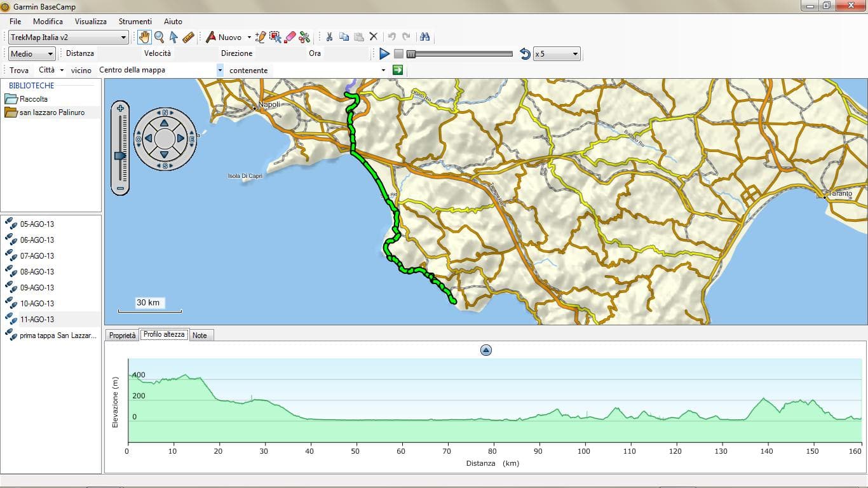
Task: Select the Raccolta folder
Action: [x=33, y=99]
